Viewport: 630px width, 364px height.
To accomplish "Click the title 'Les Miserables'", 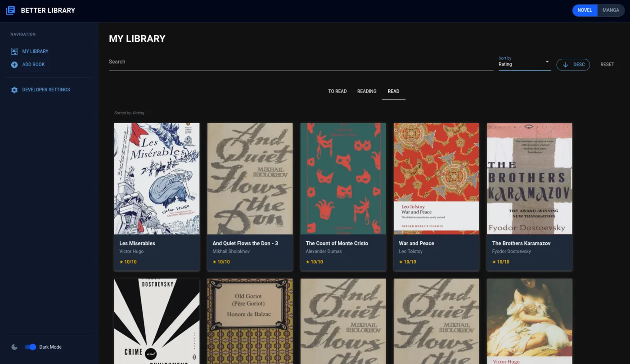I will click(137, 244).
